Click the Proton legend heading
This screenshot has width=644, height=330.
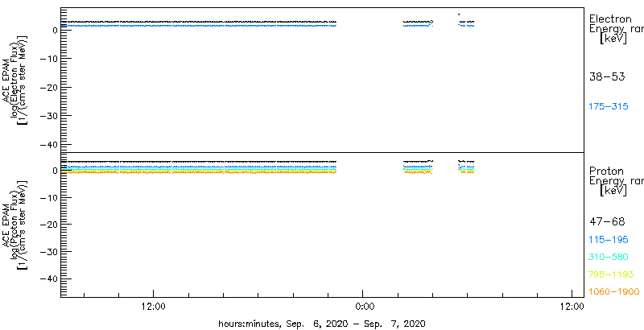606,171
